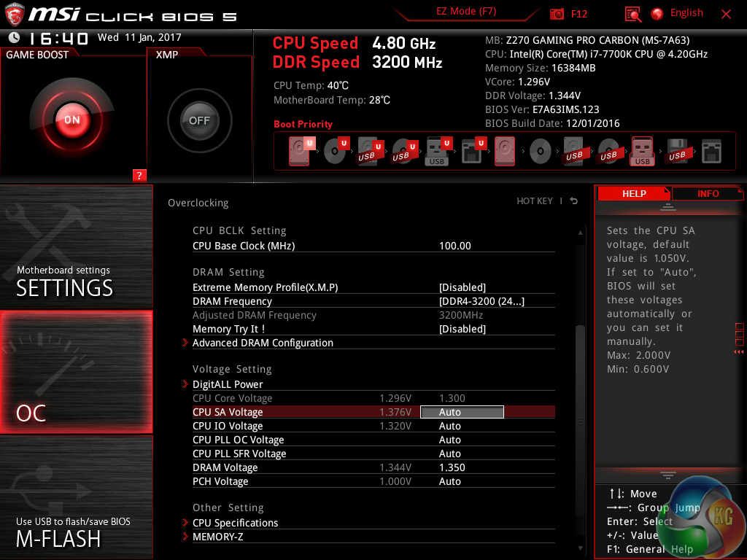Open the BIOS search magnifier icon
Screen dimensions: 747x560
(633, 14)
